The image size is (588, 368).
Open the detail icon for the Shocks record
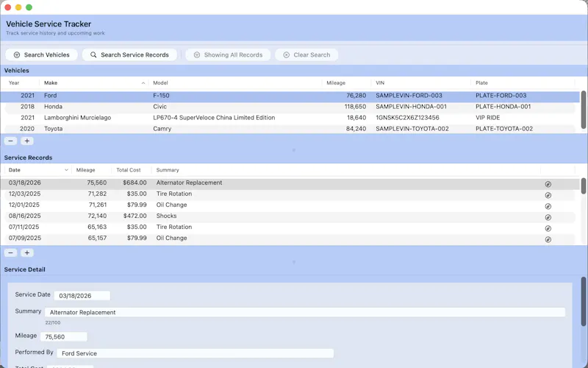click(x=548, y=217)
